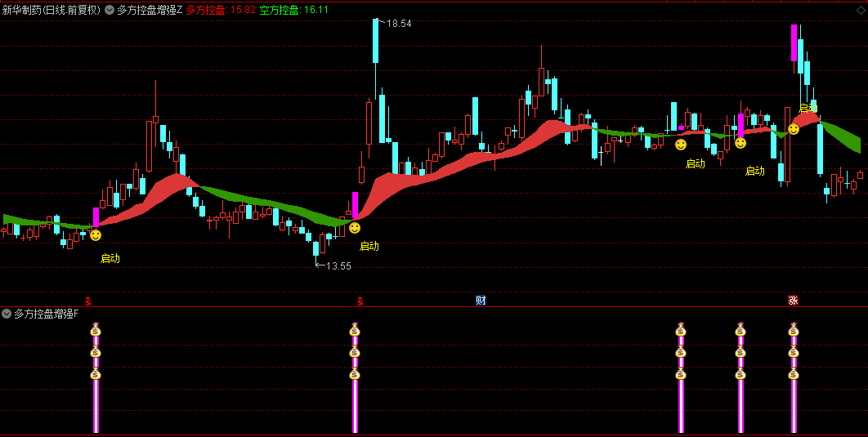Image resolution: width=868 pixels, height=437 pixels.
Task: Click the rightmost smiley signal icon
Action: [x=794, y=129]
